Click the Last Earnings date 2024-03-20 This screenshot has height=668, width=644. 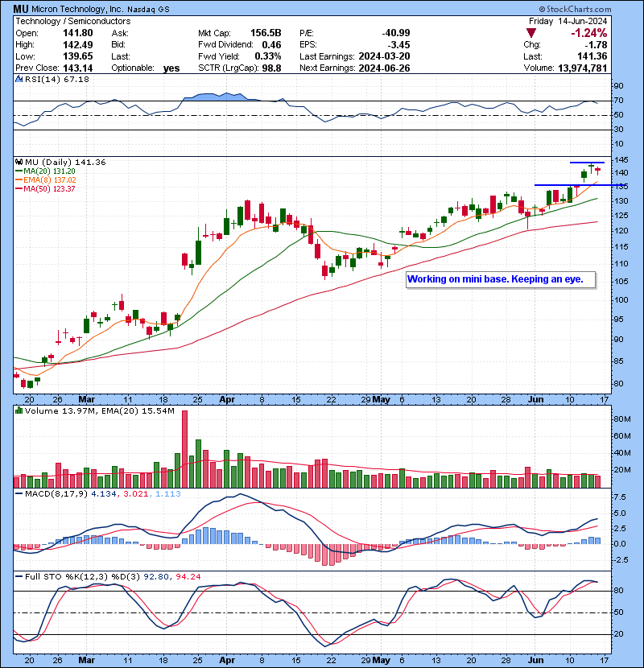pyautogui.click(x=384, y=56)
